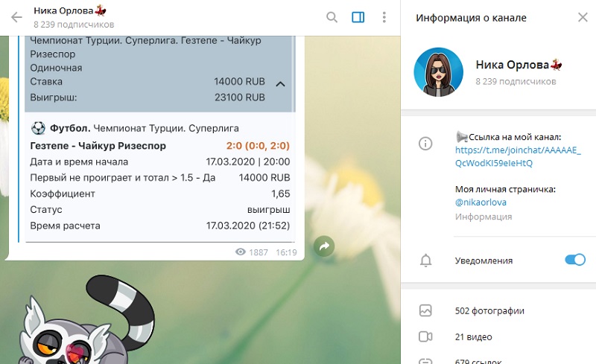Open the 21 видео media section
The height and width of the screenshot is (364, 596).
tap(473, 336)
